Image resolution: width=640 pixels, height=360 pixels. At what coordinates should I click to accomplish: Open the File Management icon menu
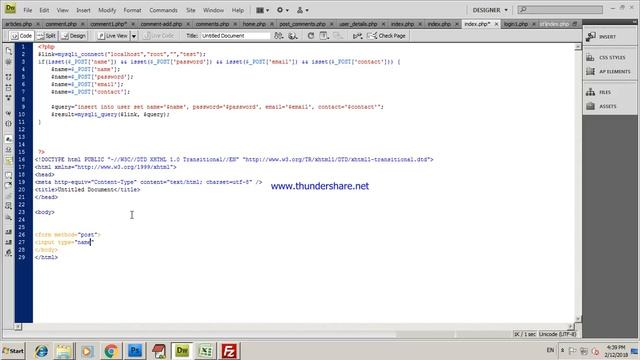[x=279, y=36]
